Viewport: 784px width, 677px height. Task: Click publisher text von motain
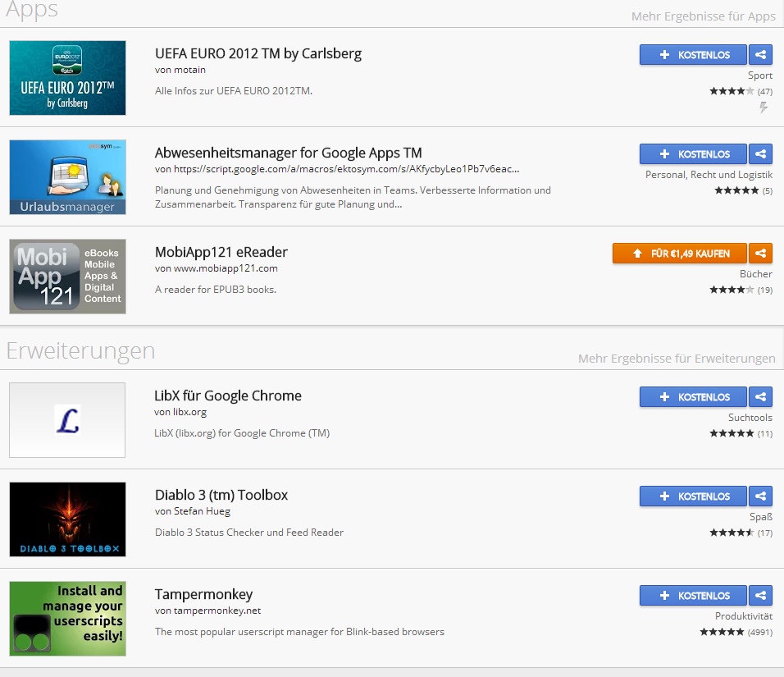tap(180, 70)
